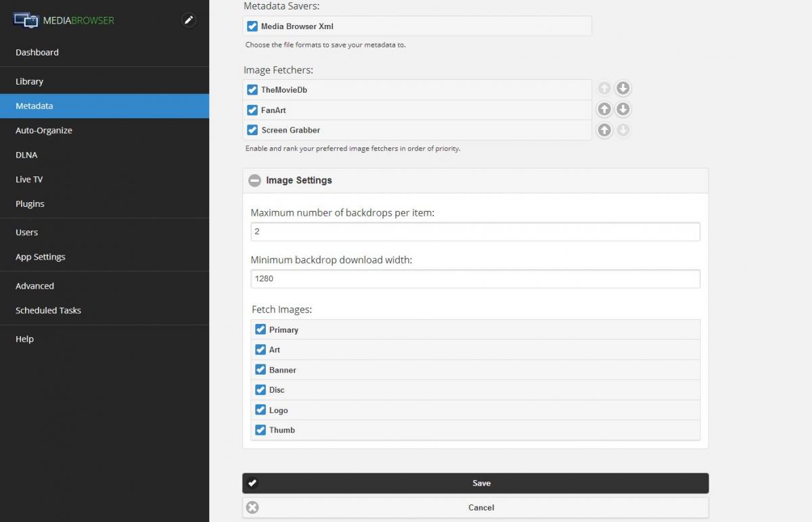
Task: Move FanArt fetcher down in priority
Action: (x=623, y=109)
